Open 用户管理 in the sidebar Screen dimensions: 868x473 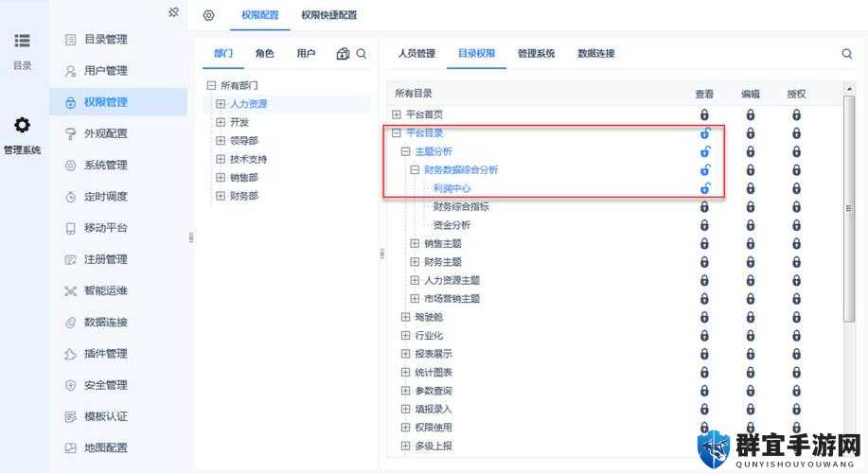pos(106,71)
